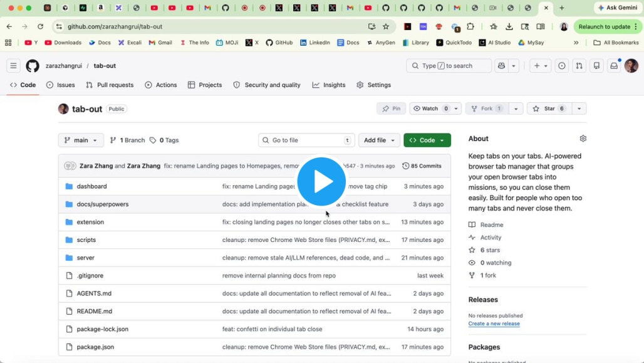The width and height of the screenshot is (644, 363).
Task: Open notifications inbox icon
Action: point(614,66)
